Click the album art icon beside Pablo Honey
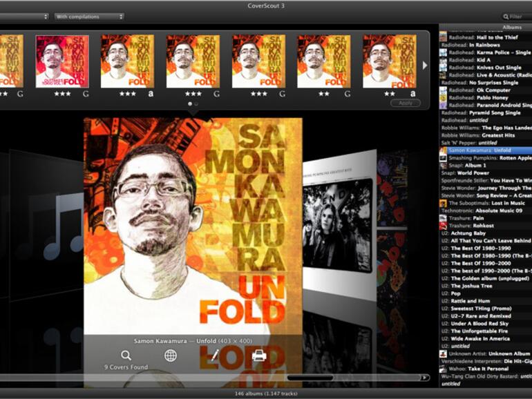532x399 pixels. click(443, 97)
